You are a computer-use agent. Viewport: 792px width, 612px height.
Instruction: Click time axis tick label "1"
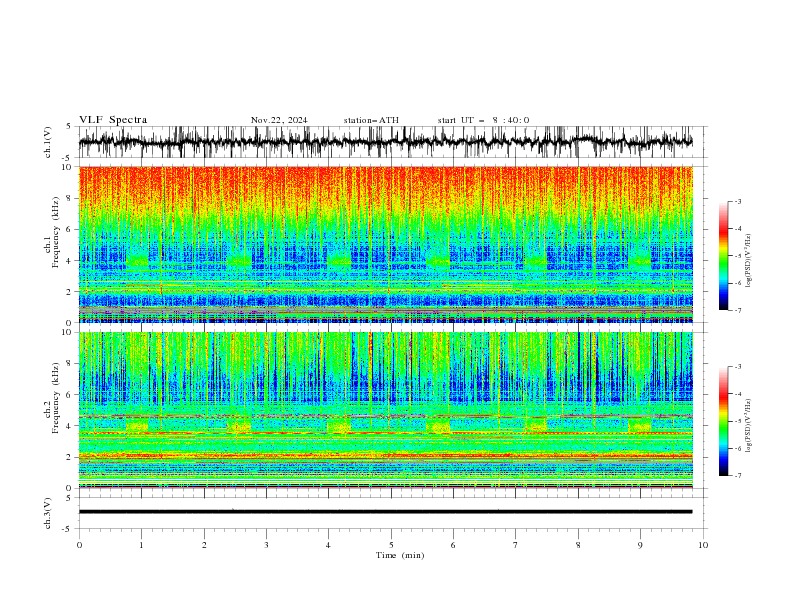[x=141, y=545]
